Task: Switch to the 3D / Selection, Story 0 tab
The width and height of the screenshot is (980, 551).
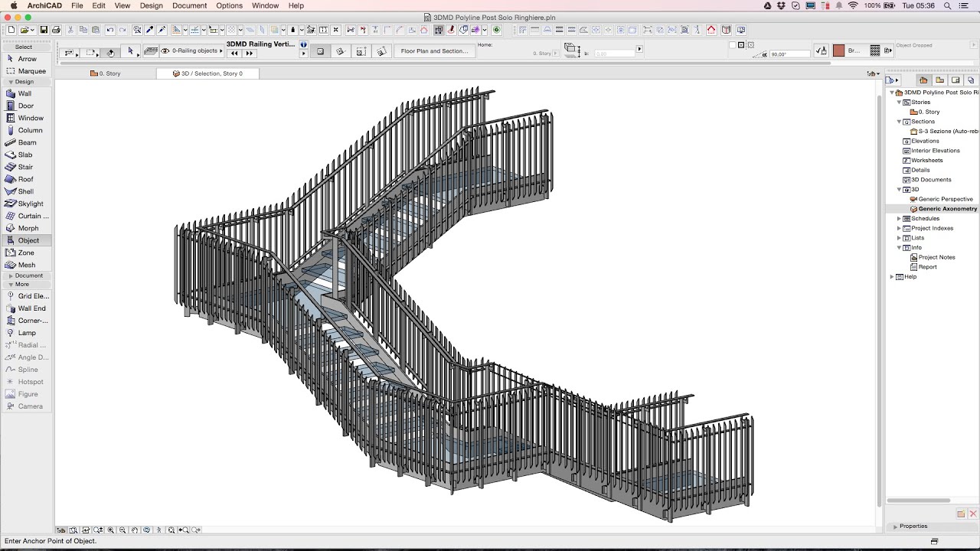Action: point(207,73)
